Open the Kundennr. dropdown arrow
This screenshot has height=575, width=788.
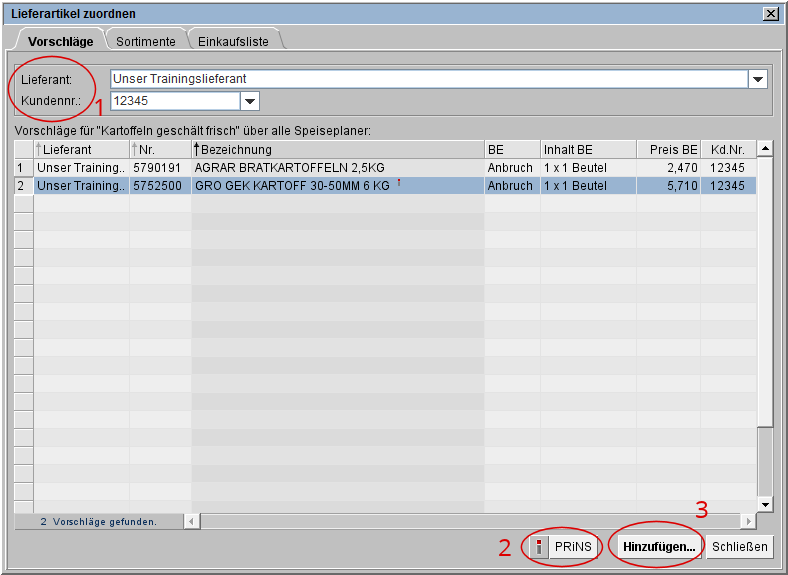click(x=250, y=101)
